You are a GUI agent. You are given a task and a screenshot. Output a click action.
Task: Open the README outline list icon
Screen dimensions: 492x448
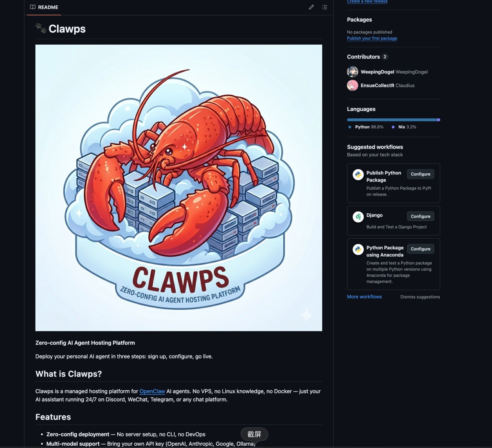pyautogui.click(x=325, y=7)
